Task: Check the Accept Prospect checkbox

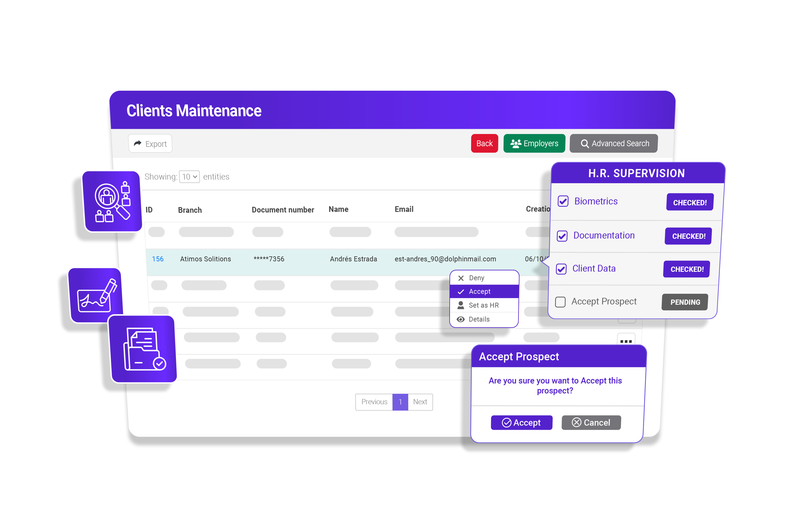Action: [560, 302]
